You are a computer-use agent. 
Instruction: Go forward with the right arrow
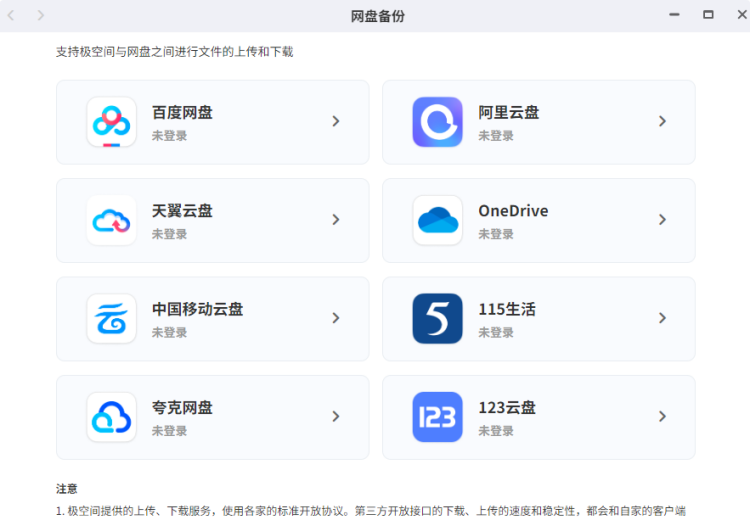41,15
